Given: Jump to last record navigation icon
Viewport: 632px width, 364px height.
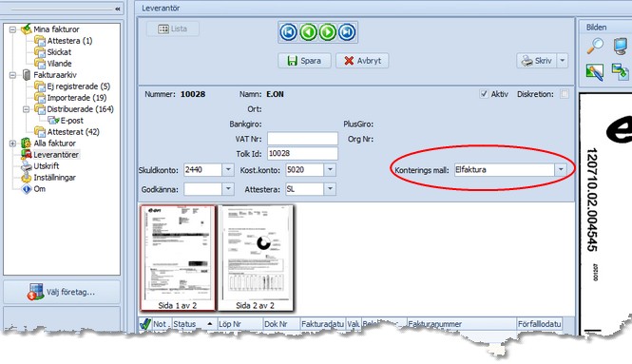Looking at the screenshot, I should click(x=347, y=32).
